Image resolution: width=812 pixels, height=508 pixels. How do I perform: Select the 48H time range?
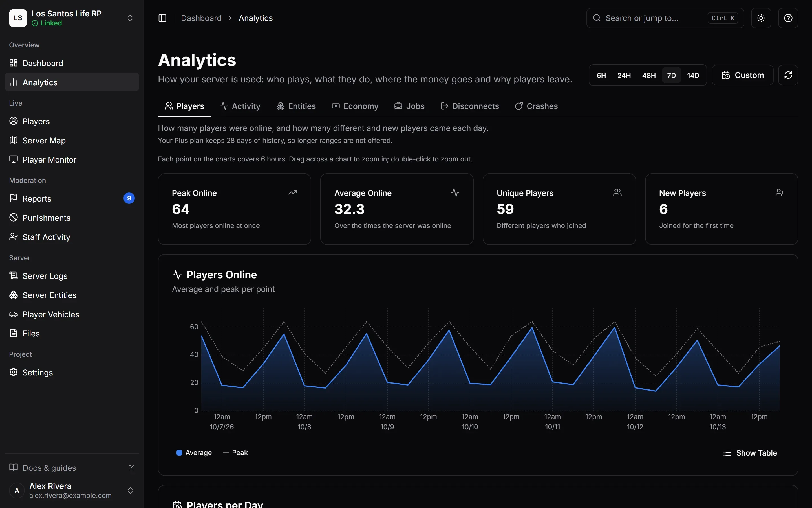[x=648, y=75]
